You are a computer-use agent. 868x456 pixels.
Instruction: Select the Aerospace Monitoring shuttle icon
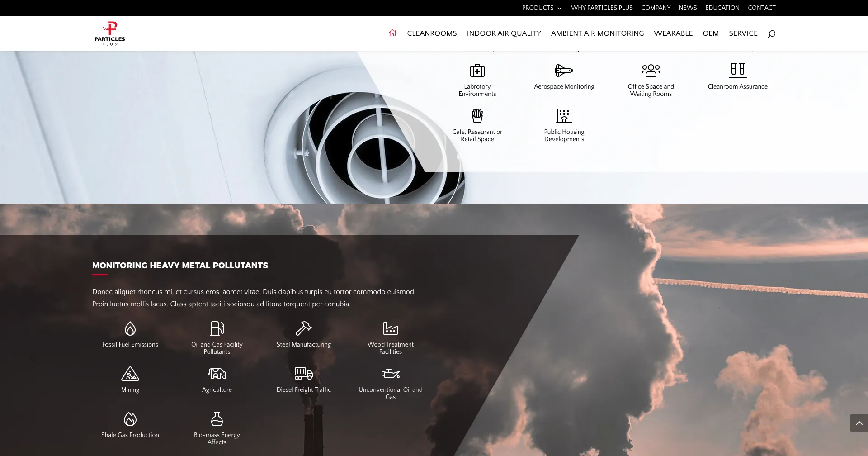(564, 71)
